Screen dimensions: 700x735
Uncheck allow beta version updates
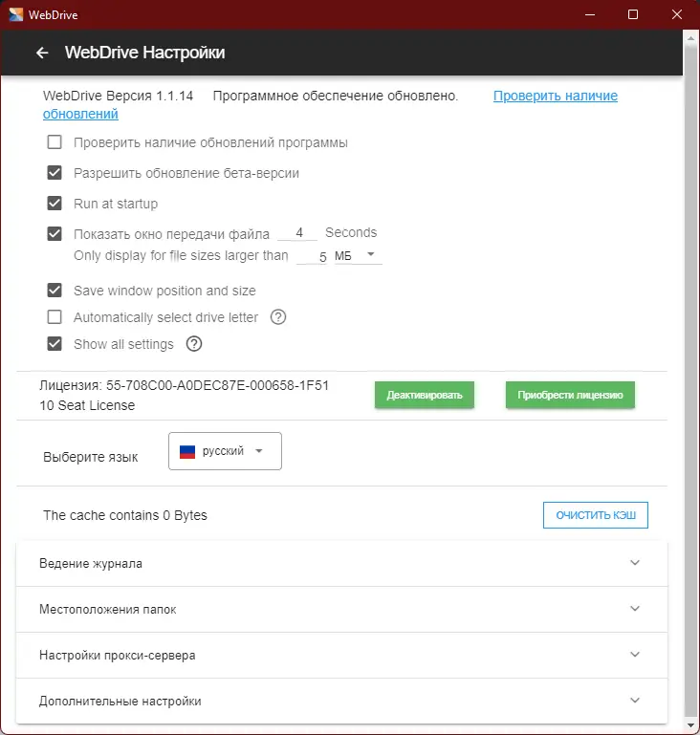coord(55,172)
